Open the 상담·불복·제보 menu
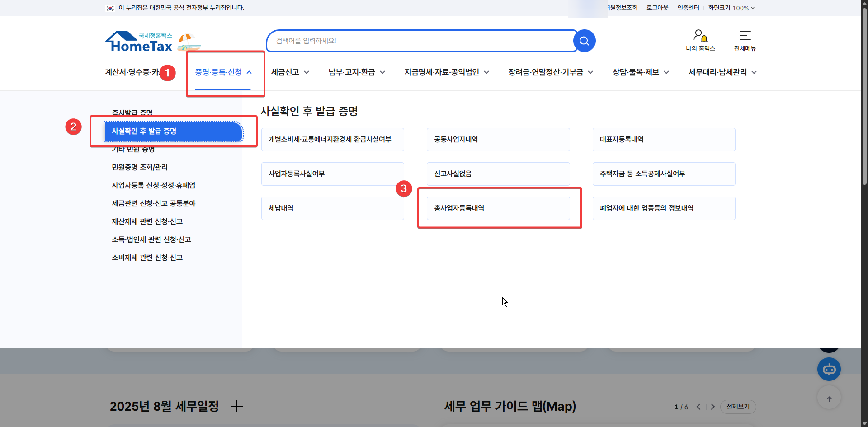The height and width of the screenshot is (427, 868). tap(637, 72)
